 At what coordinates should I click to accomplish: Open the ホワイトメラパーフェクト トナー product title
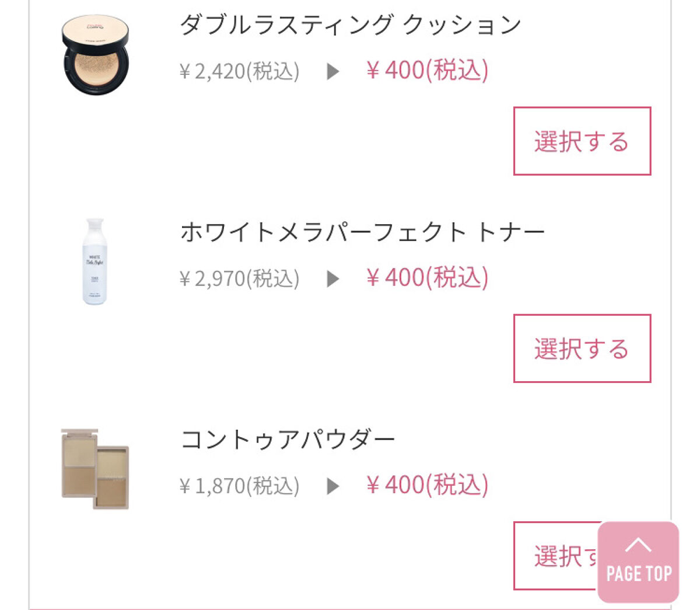(362, 232)
